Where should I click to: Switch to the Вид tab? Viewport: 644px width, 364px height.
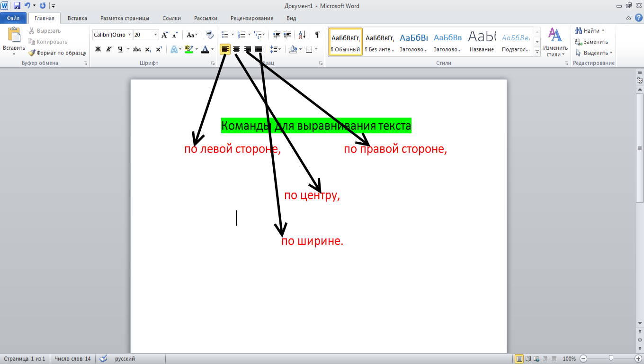[x=291, y=18]
